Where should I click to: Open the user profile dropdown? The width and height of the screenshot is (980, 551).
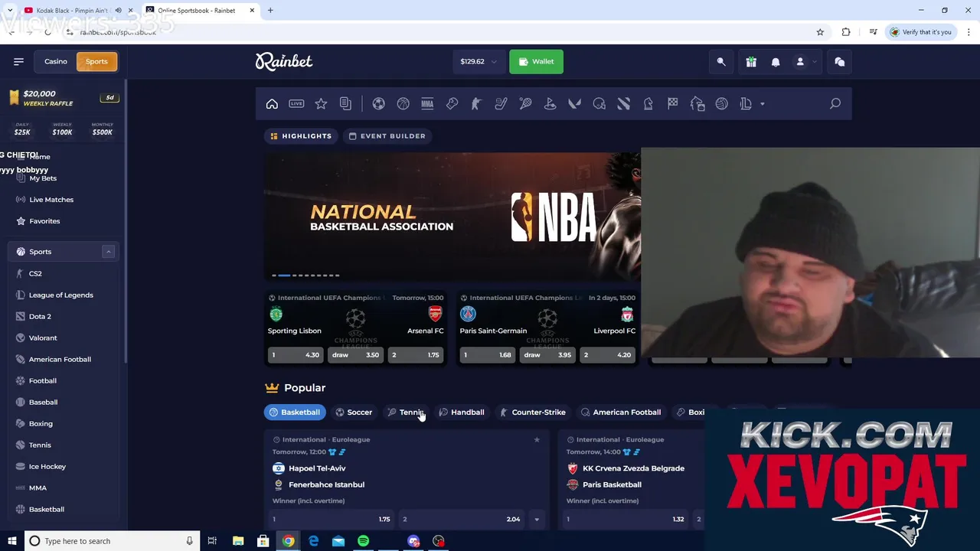tap(805, 61)
